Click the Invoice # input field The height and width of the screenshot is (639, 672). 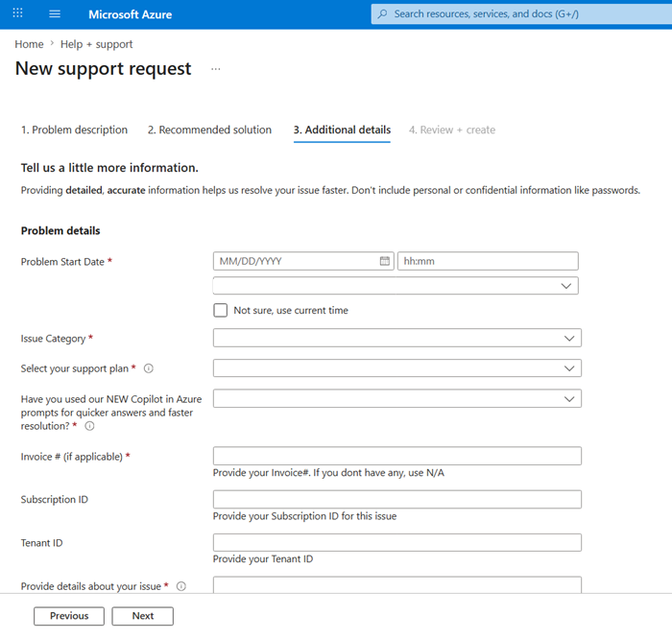pos(396,456)
